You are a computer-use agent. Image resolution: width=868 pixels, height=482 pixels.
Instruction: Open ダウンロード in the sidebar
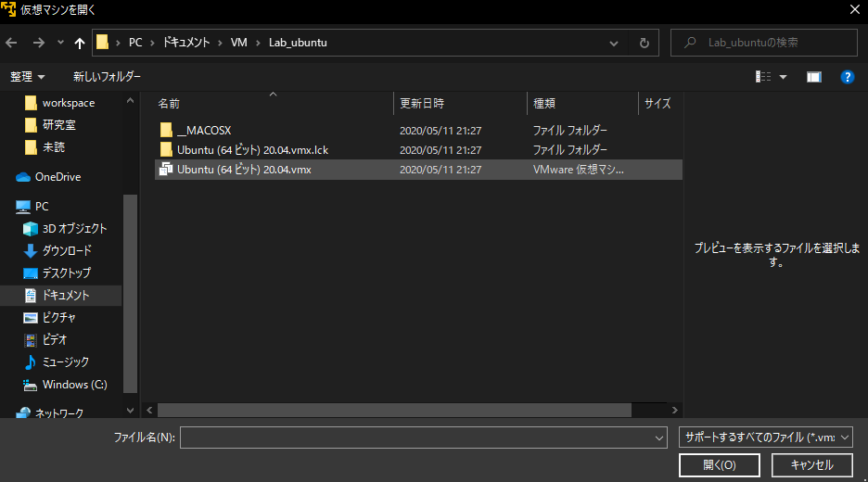(x=67, y=250)
